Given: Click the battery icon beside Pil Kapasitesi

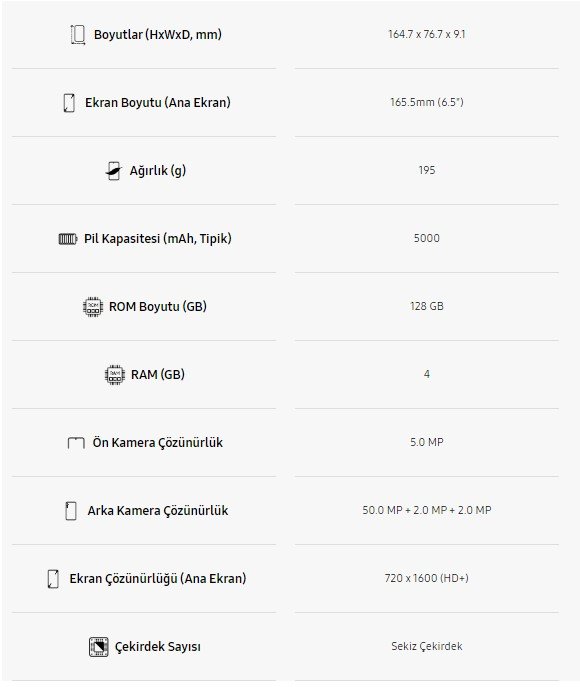Looking at the screenshot, I should [x=68, y=239].
